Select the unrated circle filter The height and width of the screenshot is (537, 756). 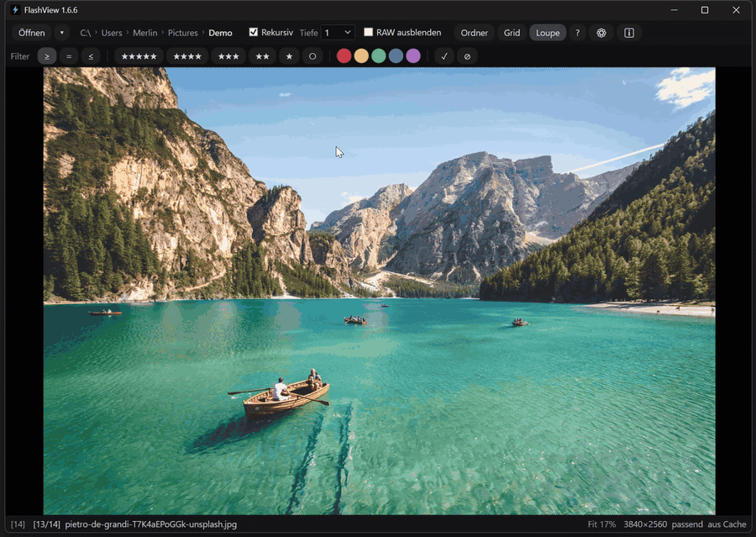coord(312,56)
